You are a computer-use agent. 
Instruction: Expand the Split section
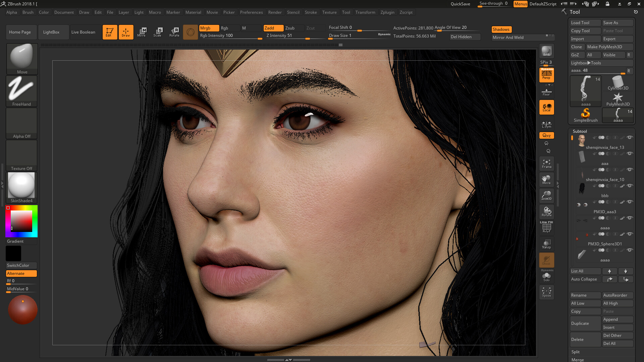coord(576,352)
